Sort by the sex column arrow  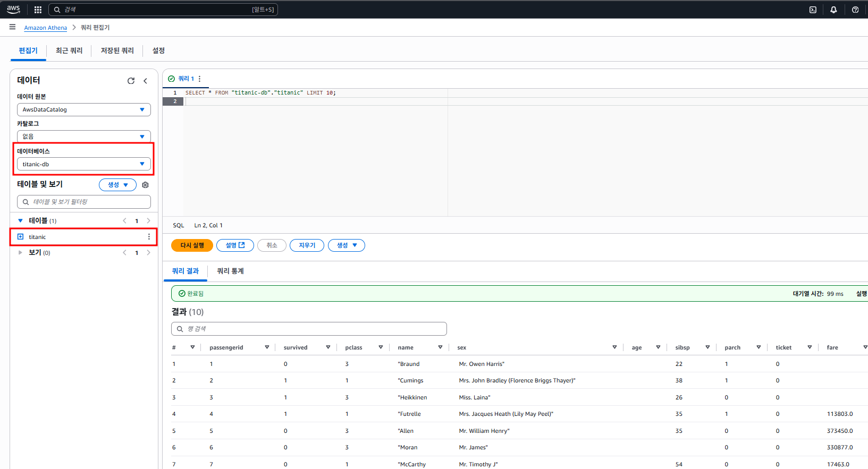614,347
